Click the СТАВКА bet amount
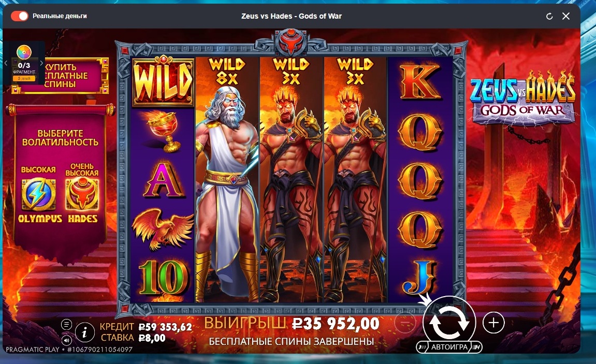The width and height of the screenshot is (596, 364). point(152,338)
